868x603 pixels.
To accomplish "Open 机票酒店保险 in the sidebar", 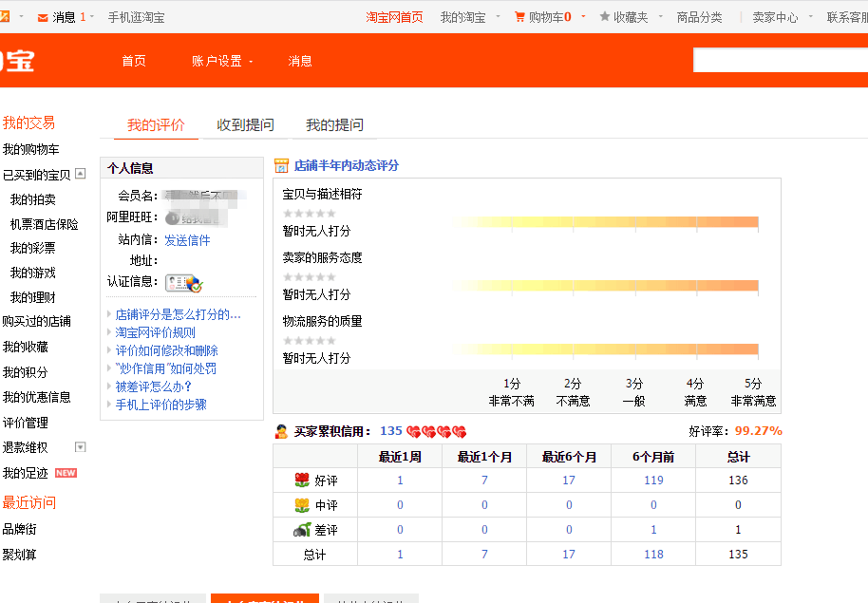I will [x=45, y=224].
